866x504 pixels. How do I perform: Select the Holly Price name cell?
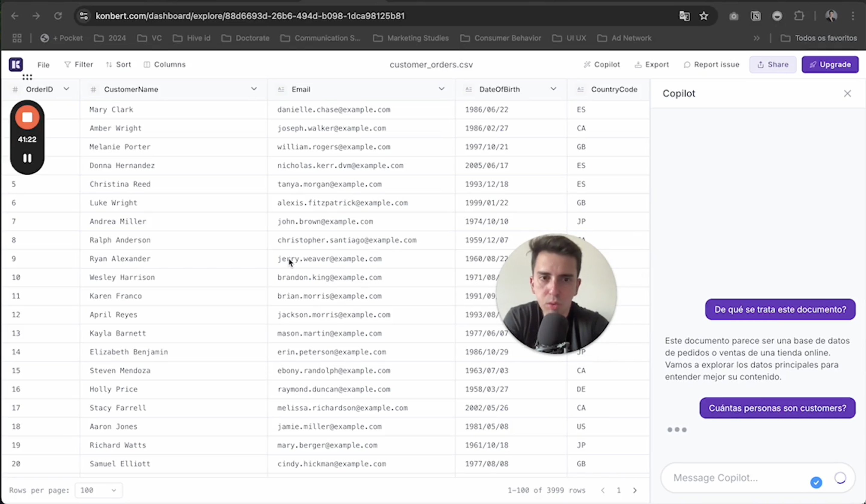(x=174, y=389)
